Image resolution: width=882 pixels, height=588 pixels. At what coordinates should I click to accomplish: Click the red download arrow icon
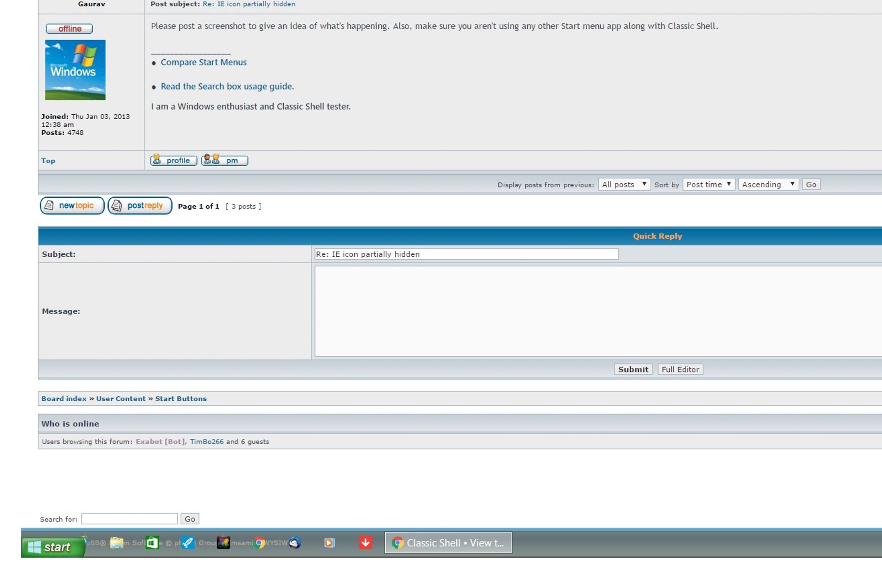click(365, 543)
